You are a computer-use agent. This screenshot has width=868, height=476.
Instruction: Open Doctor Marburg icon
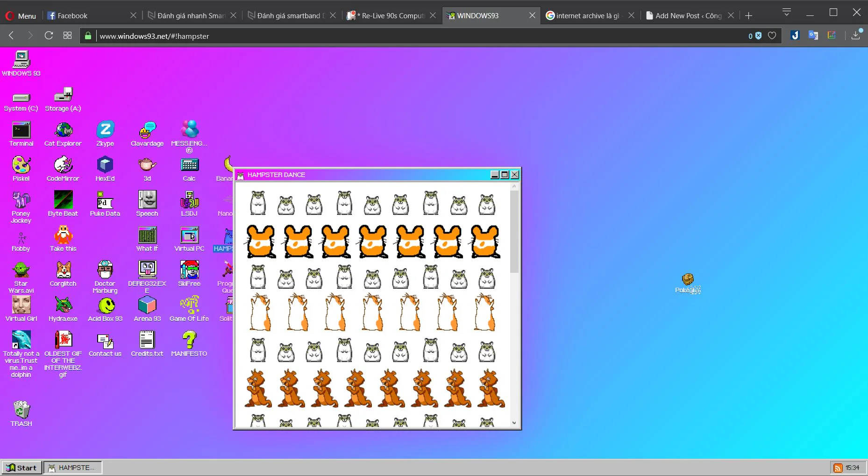click(x=105, y=277)
